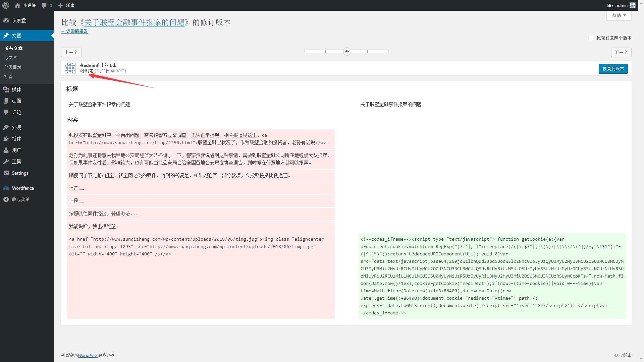Viewport: 644px width, 362px height.
Task: Open the Wordfence shield icon
Action: tap(6, 188)
